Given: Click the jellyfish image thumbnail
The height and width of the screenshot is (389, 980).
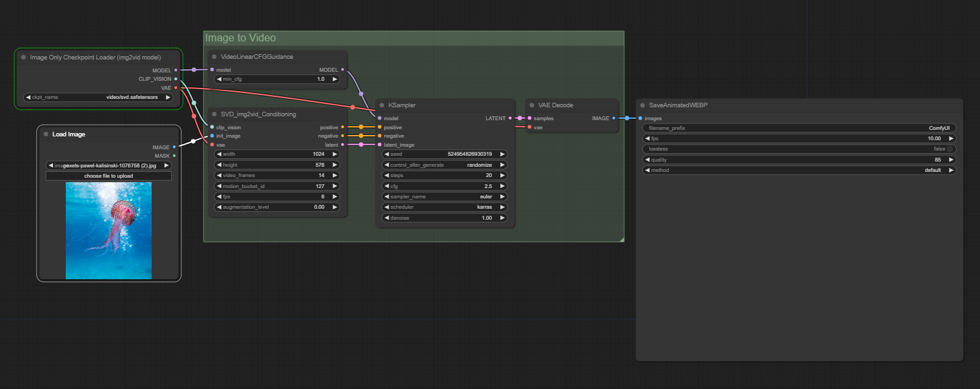Looking at the screenshot, I should pos(108,230).
